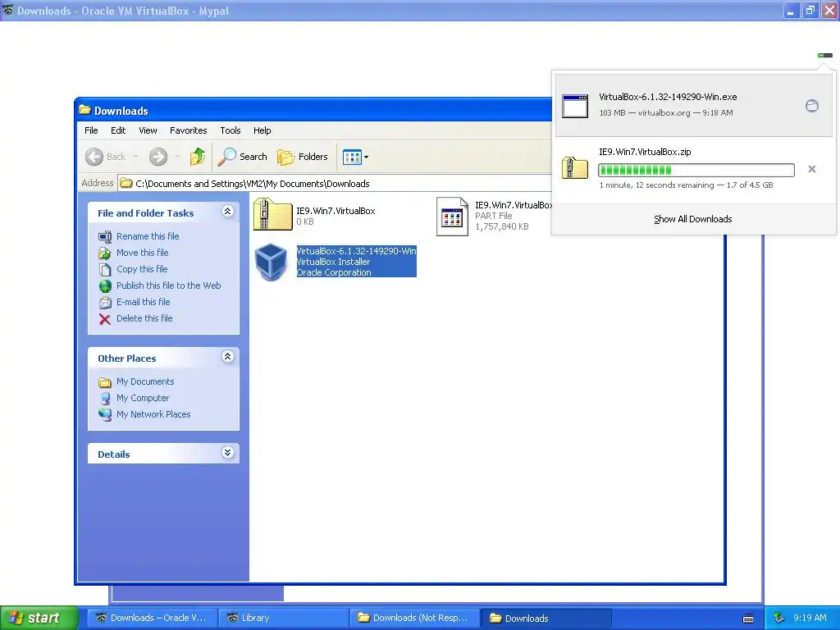Collapse the Other Places panel

pos(228,356)
